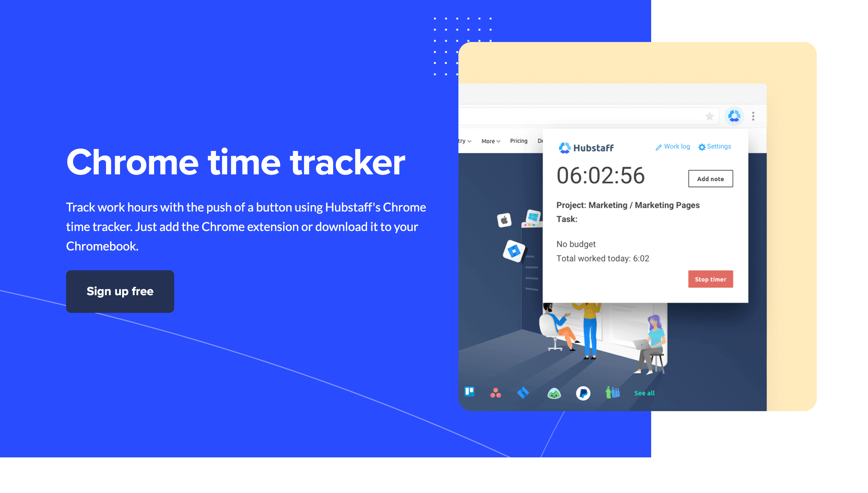
Task: Open Work log in Hubstaff extension
Action: point(672,146)
